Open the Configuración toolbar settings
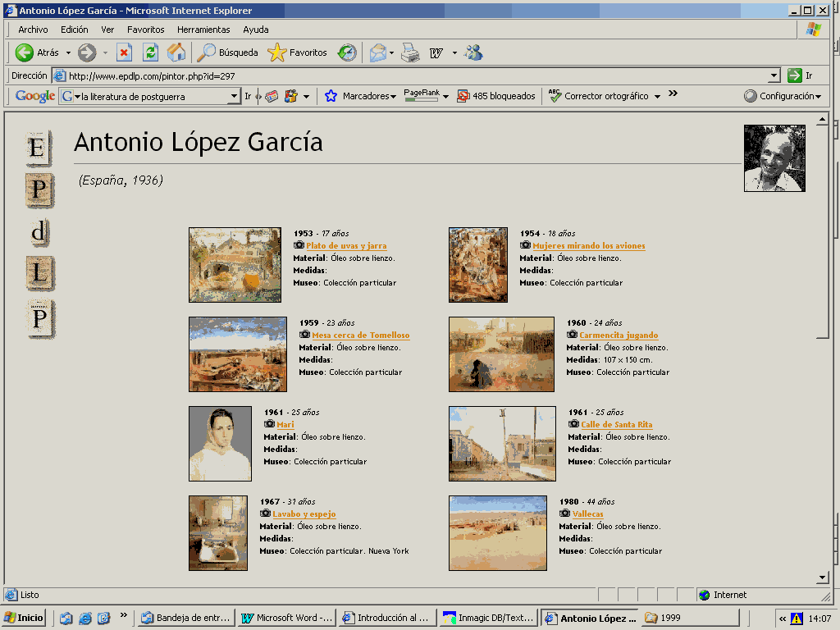Image resolution: width=840 pixels, height=630 pixels. [x=783, y=96]
